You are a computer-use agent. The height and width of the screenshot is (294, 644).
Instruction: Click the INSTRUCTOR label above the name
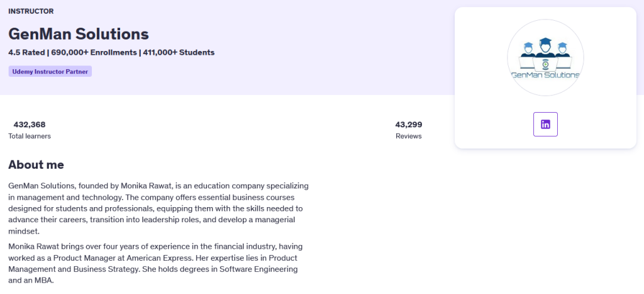tap(31, 11)
